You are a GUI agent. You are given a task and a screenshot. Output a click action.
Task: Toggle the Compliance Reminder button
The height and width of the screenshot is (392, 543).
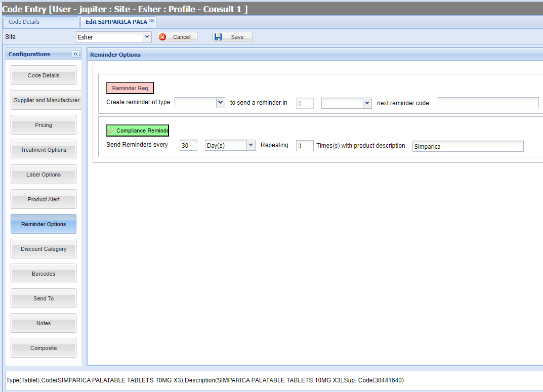pos(138,130)
